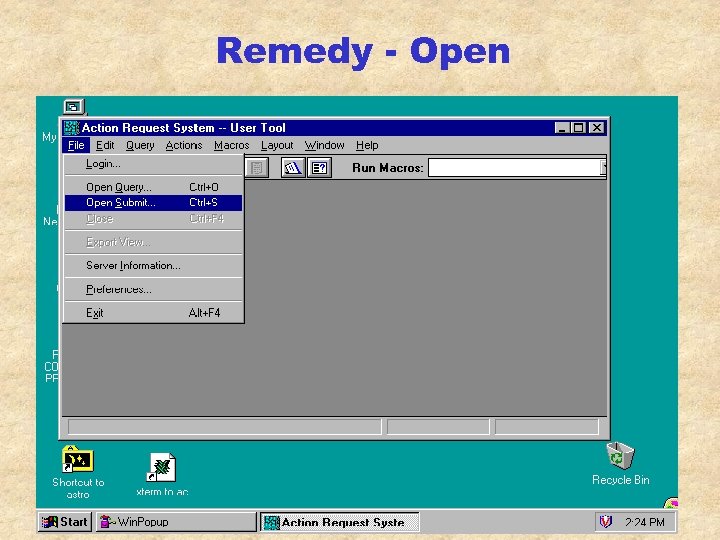Click the 2:24 PM clock
Viewport: 720px width, 540px height.
point(645,522)
